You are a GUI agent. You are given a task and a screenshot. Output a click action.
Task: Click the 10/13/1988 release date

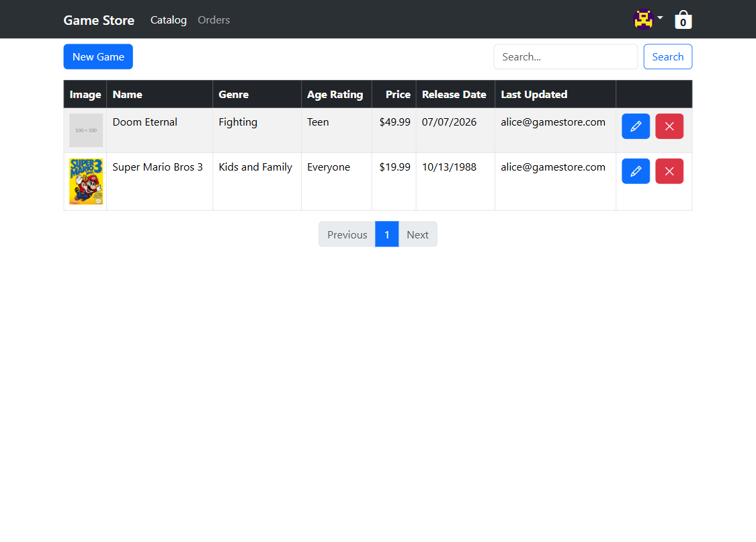[x=449, y=167]
